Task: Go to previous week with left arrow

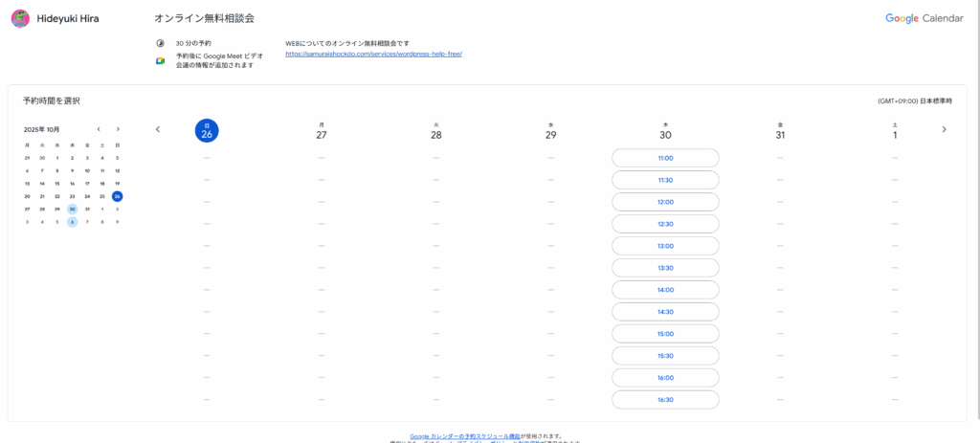Action: 158,129
